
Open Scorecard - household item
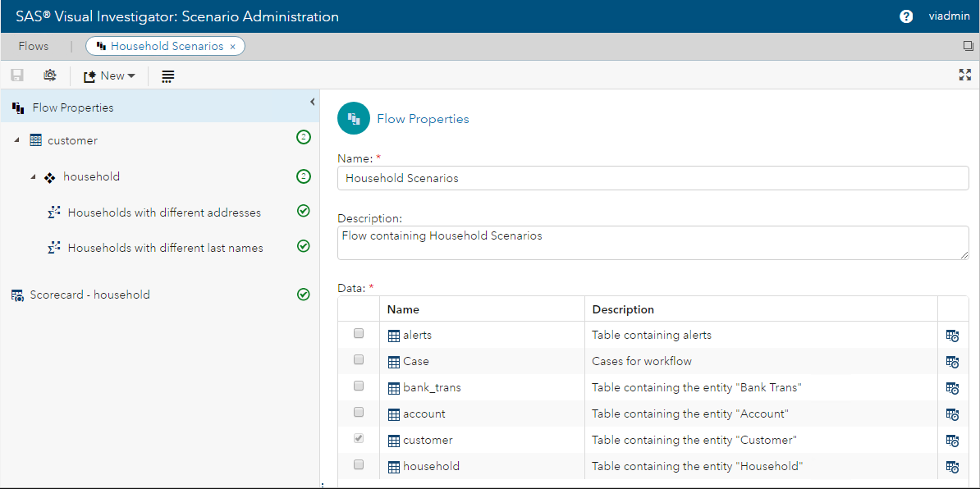click(89, 295)
